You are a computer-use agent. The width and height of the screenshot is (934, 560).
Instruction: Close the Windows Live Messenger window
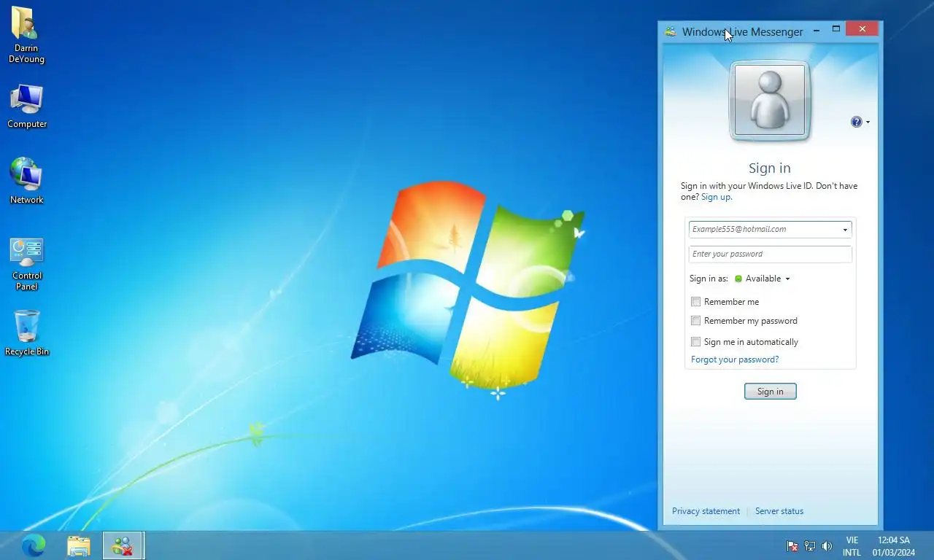tap(862, 29)
